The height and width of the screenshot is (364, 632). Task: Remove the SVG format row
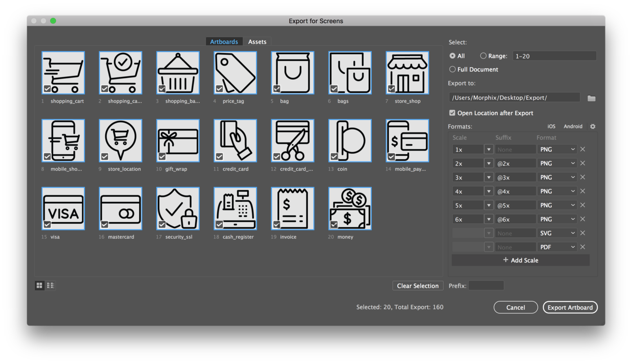(x=583, y=233)
